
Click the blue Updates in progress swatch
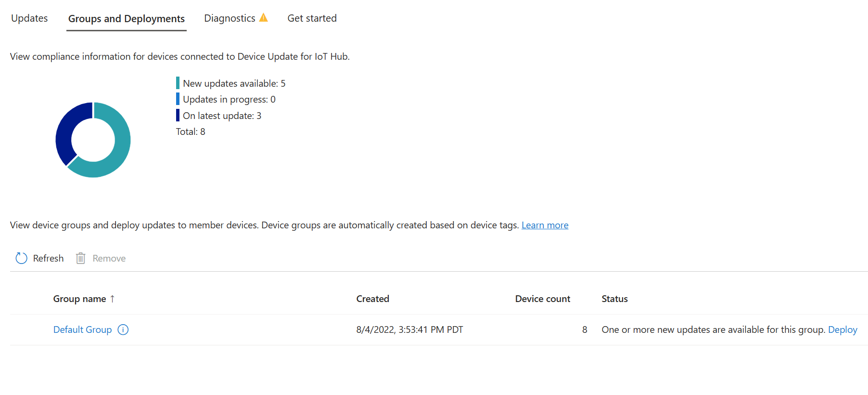pyautogui.click(x=178, y=99)
